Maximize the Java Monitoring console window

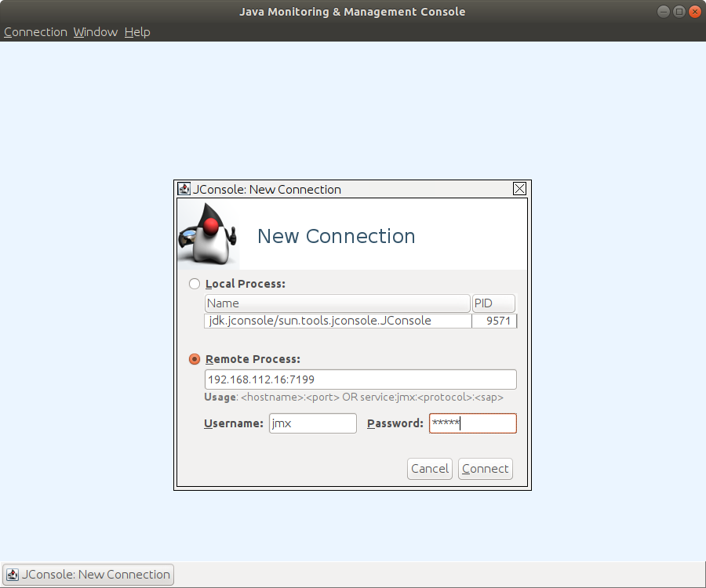pyautogui.click(x=679, y=12)
